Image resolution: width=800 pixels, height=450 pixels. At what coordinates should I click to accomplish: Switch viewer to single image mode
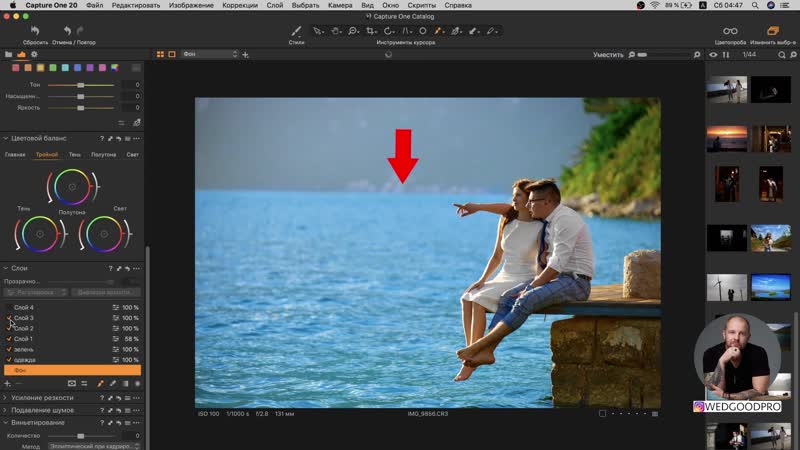coord(172,54)
